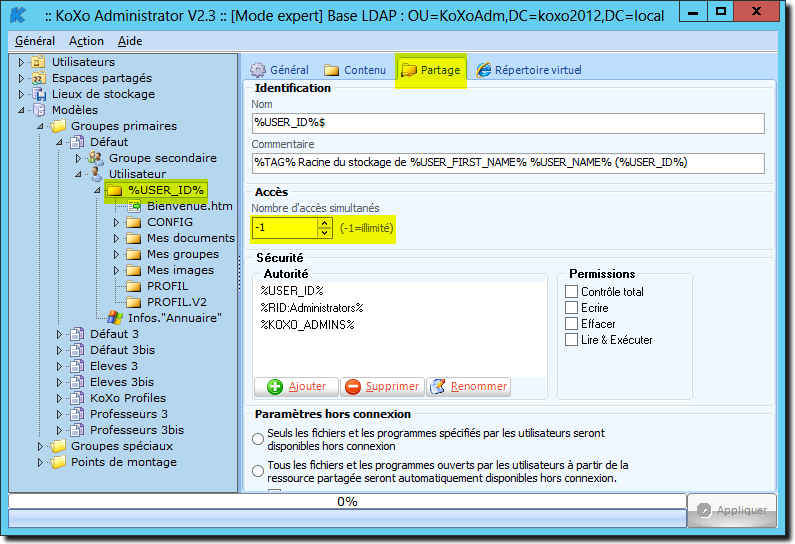Tick the Effacer permission checkbox
This screenshot has height=544, width=795.
coord(571,323)
